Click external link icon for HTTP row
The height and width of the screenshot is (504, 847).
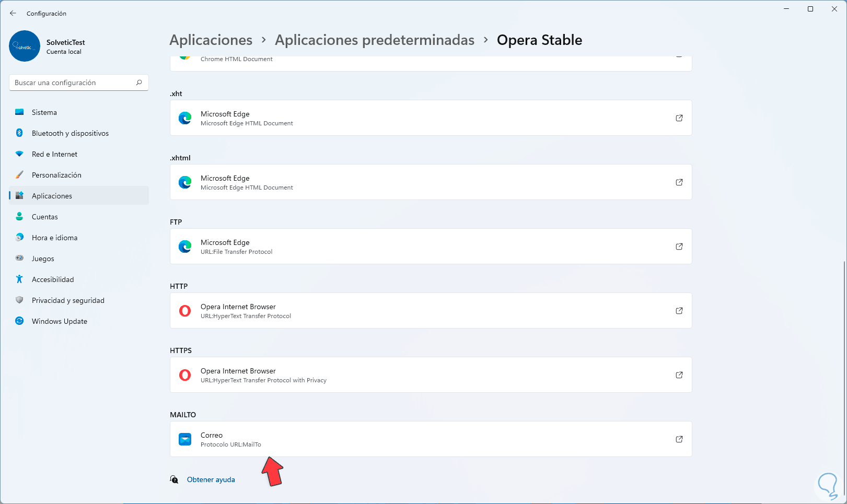coord(679,311)
